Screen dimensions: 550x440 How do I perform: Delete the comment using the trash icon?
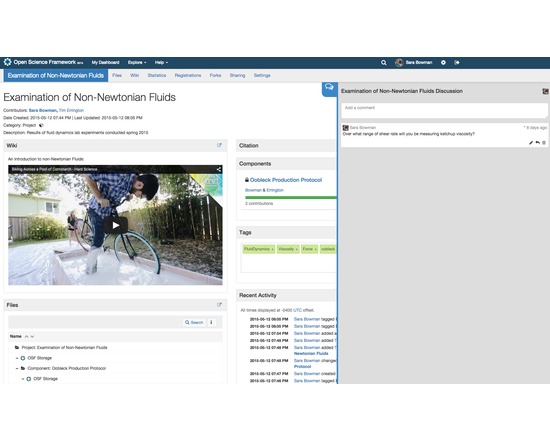544,142
